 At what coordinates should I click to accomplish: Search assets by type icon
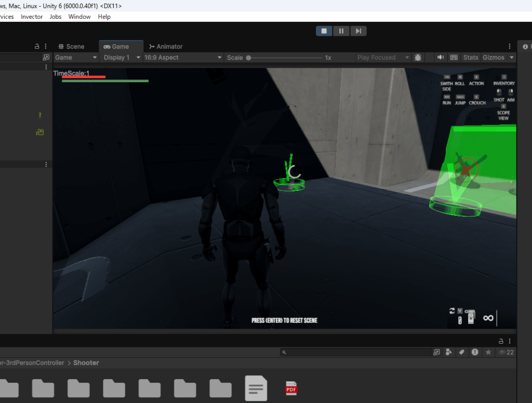pos(448,353)
